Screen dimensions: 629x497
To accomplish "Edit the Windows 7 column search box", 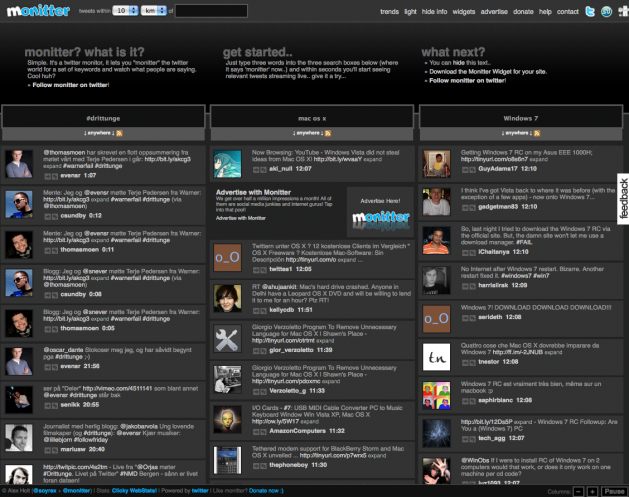I will (x=521, y=118).
